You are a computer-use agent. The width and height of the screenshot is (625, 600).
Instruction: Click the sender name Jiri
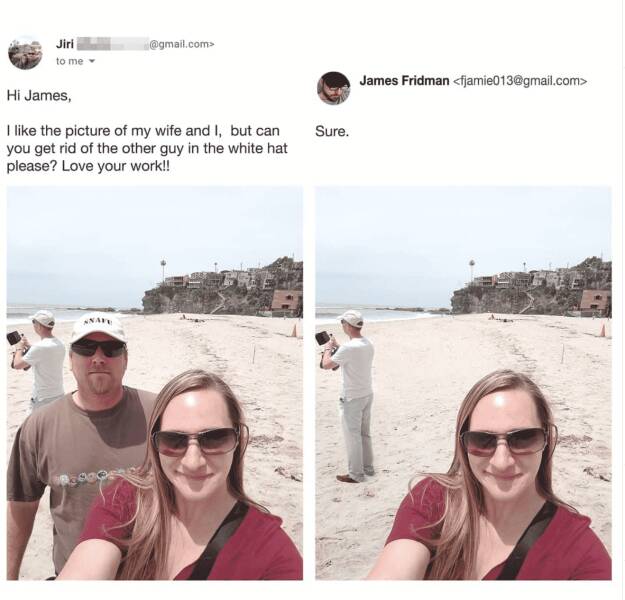point(65,44)
